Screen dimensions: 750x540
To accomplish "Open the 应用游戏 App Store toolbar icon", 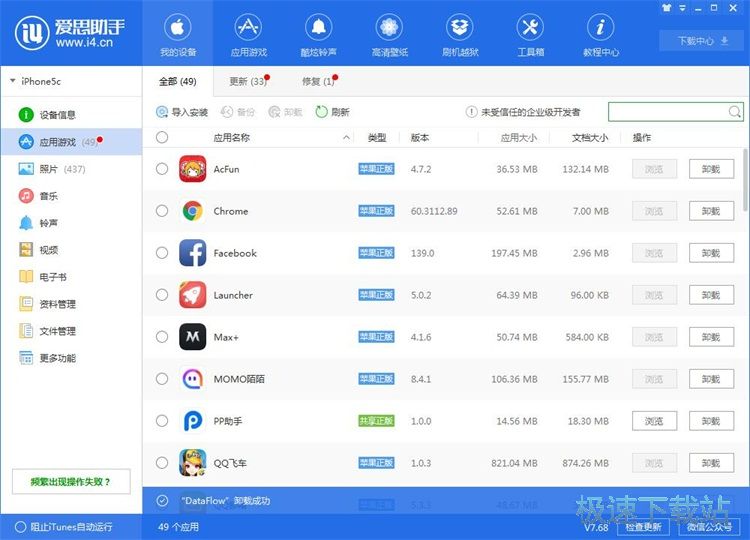I will 248,28.
